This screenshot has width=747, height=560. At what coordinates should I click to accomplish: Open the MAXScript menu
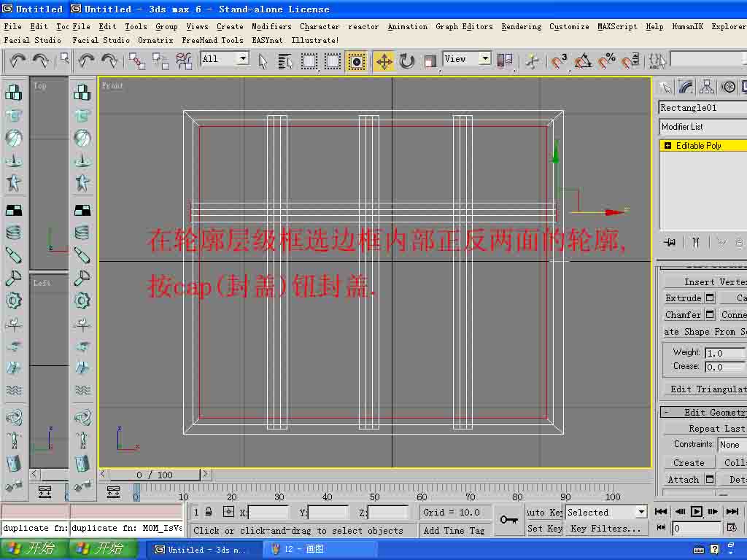[x=617, y=27]
